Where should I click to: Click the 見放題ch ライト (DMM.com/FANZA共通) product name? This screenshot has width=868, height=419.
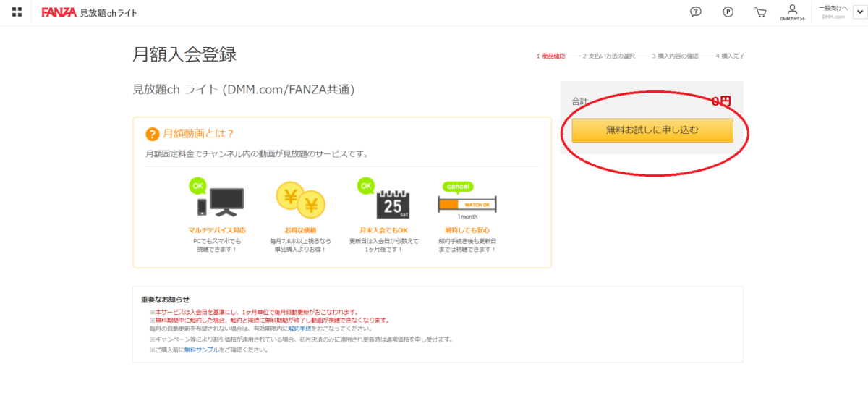pyautogui.click(x=244, y=90)
